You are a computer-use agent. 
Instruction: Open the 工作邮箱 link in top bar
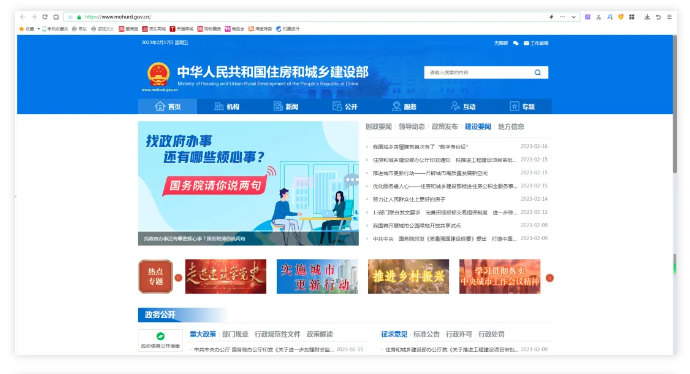tap(536, 43)
